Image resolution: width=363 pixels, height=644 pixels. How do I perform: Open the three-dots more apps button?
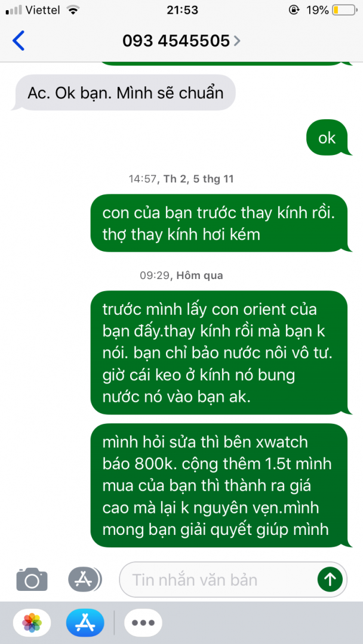[143, 622]
